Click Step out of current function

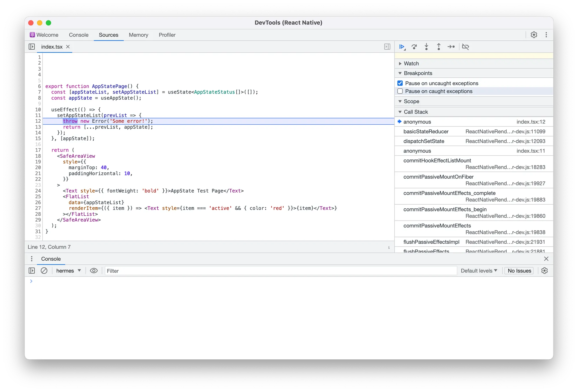[x=439, y=47]
